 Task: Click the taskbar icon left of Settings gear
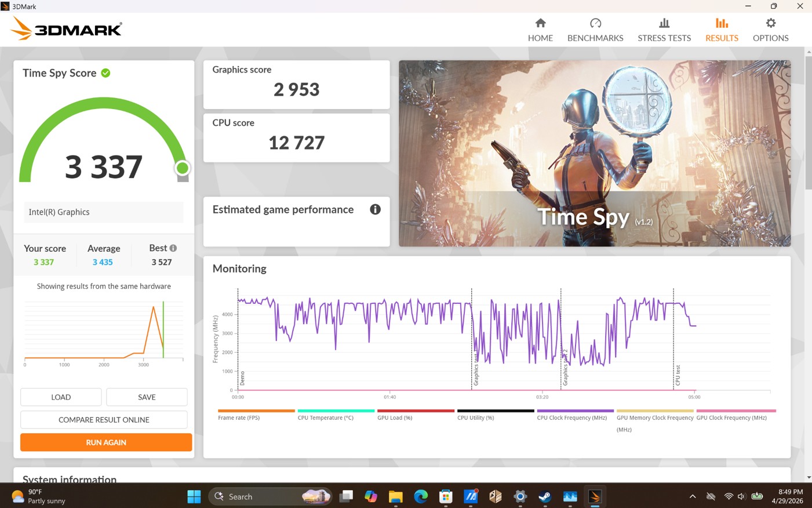point(496,496)
